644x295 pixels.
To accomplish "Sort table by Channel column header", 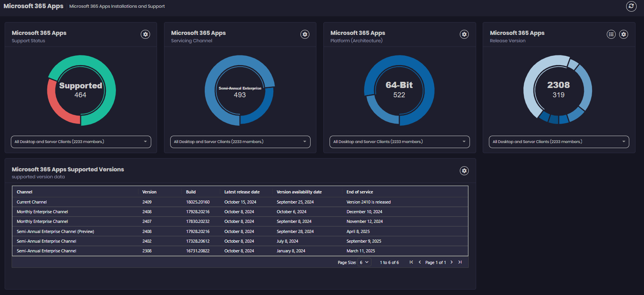I will (24, 192).
